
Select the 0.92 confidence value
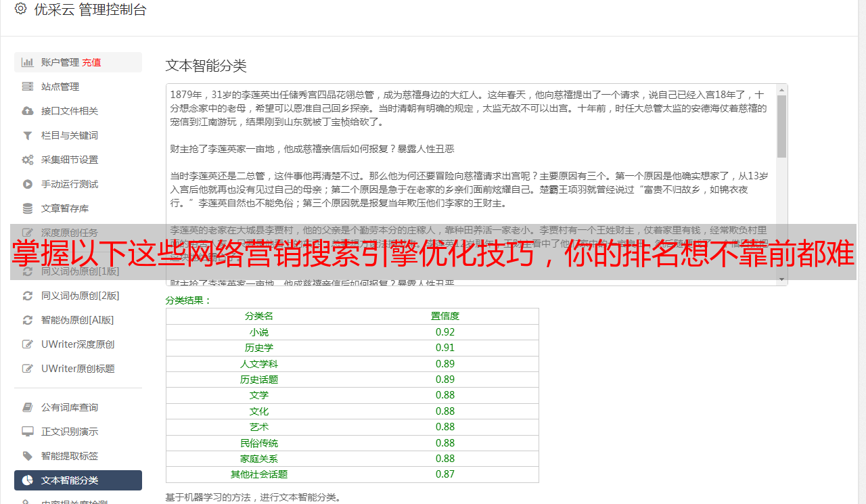pos(445,332)
